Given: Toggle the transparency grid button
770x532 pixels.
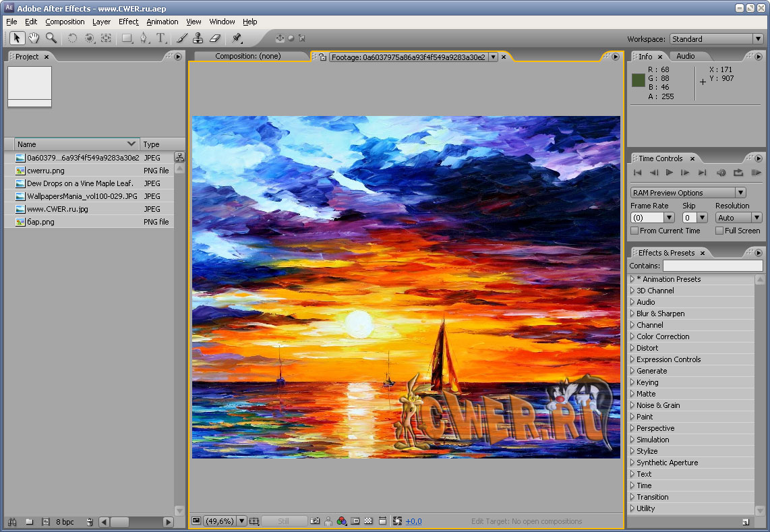Looking at the screenshot, I should [368, 521].
